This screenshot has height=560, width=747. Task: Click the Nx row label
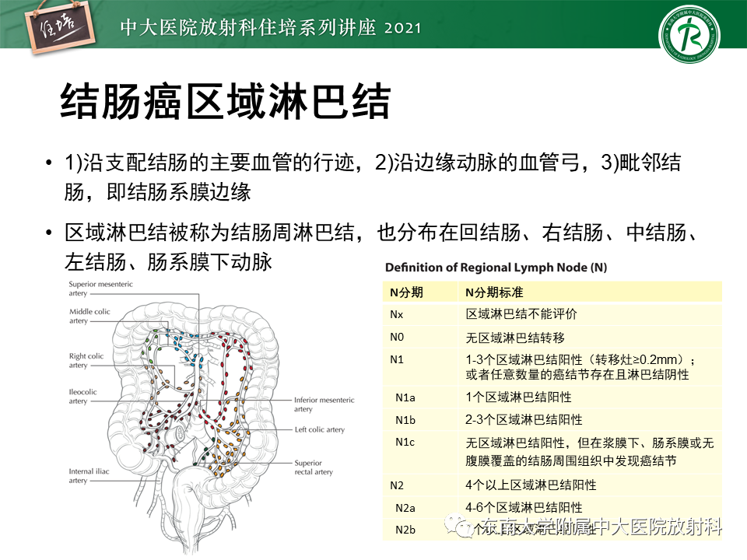[396, 314]
